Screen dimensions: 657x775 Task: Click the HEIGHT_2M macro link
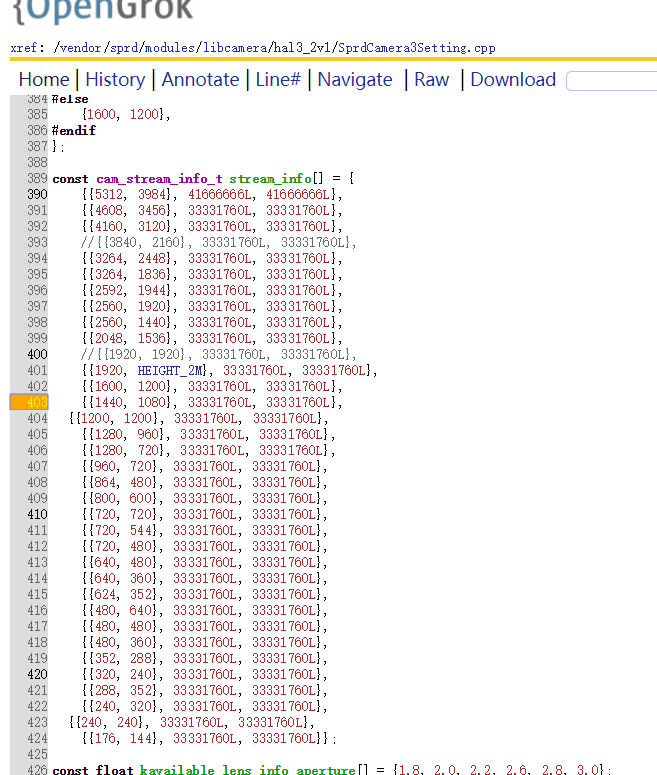pyautogui.click(x=169, y=371)
